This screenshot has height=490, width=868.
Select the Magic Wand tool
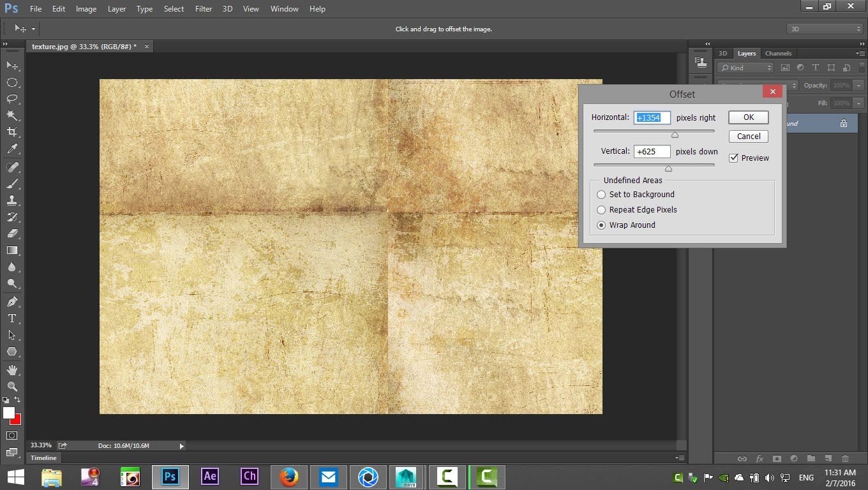pyautogui.click(x=12, y=115)
